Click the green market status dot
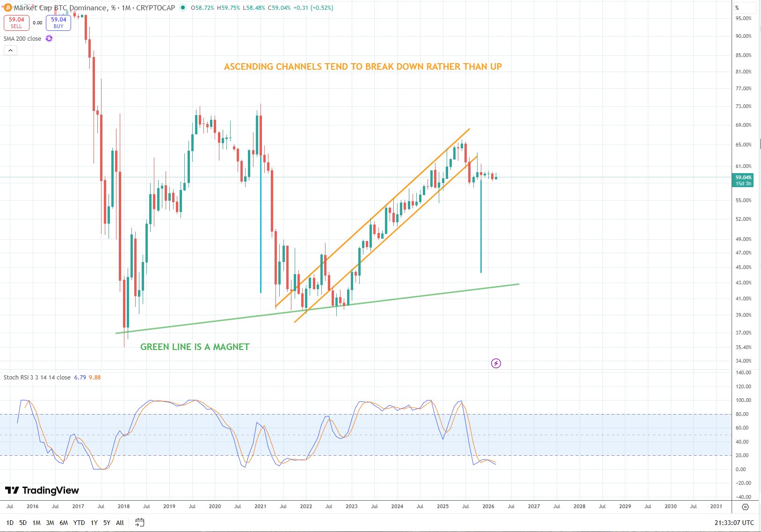Screen dimensions: 761x532 pyautogui.click(x=182, y=7)
